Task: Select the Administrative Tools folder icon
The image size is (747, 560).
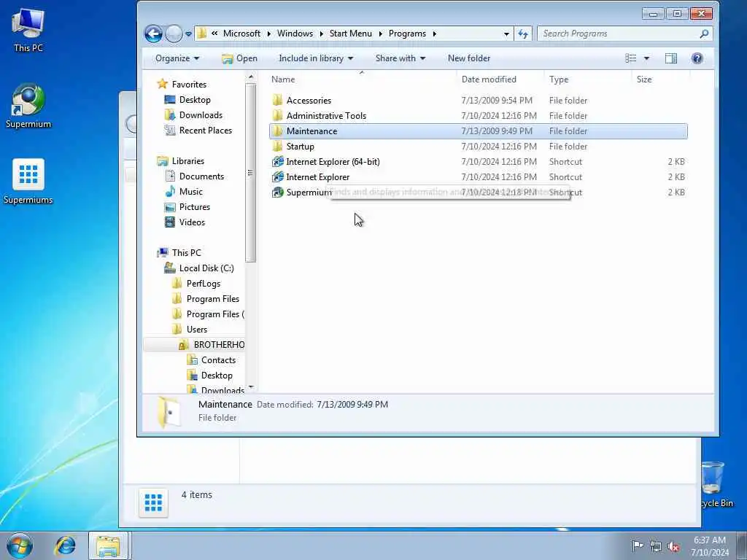Action: 278,115
